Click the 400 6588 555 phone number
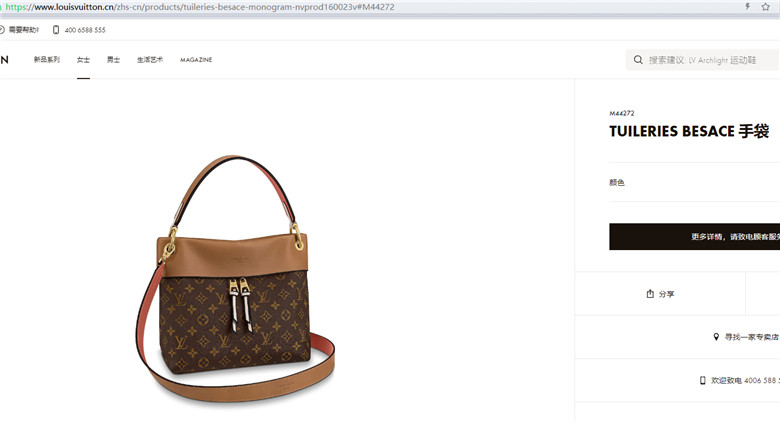The image size is (780, 422). pyautogui.click(x=85, y=30)
